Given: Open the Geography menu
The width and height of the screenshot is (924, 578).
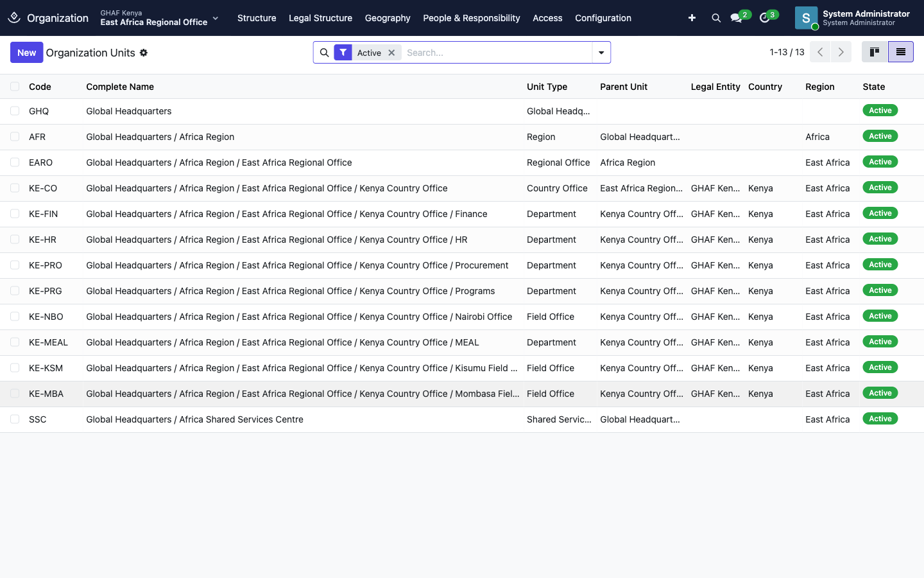Looking at the screenshot, I should point(388,18).
